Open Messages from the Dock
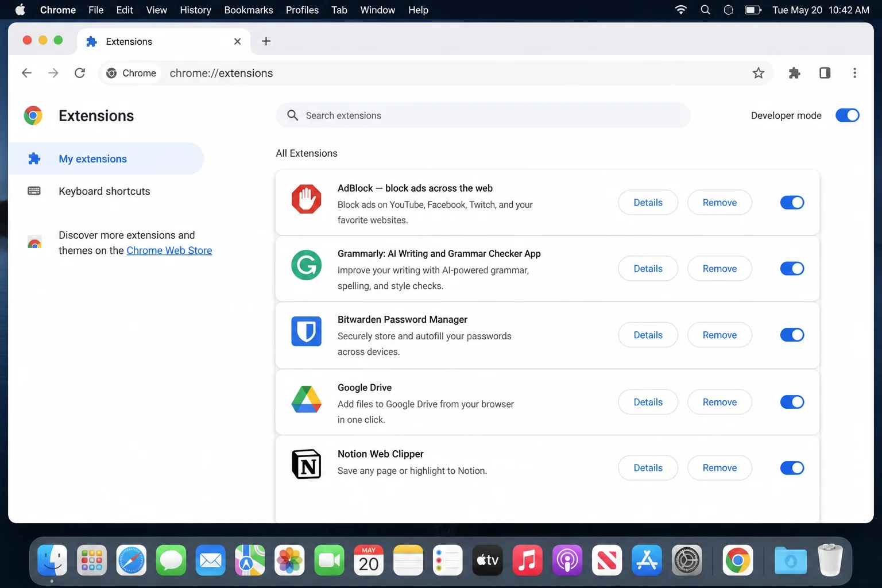The height and width of the screenshot is (588, 882). pyautogui.click(x=171, y=560)
